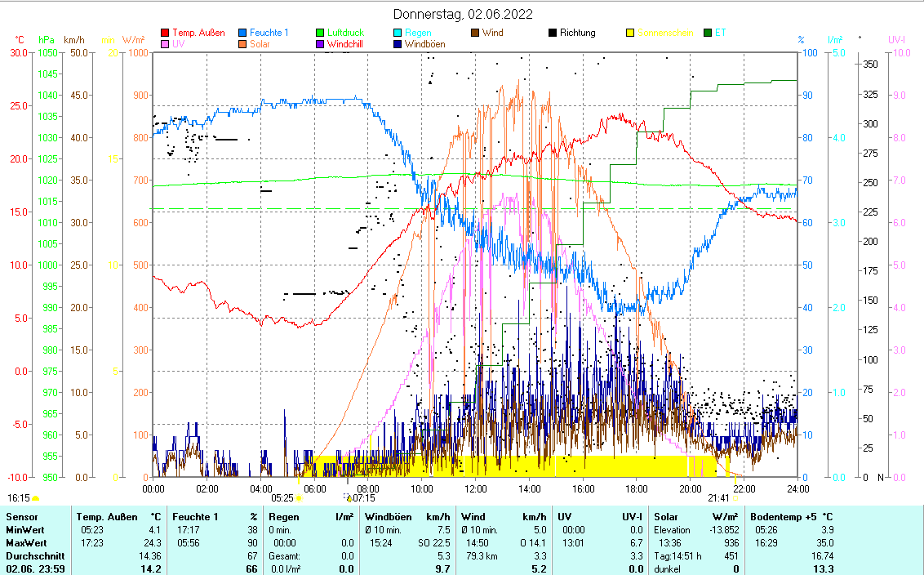The height and width of the screenshot is (575, 924).
Task: Click the black Richtung legend square
Action: 553,33
